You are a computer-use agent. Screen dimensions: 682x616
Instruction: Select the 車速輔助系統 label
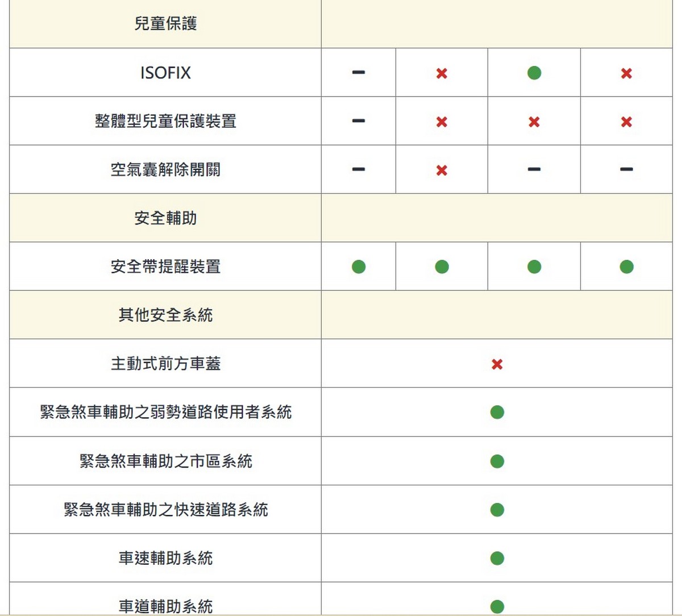click(x=165, y=558)
